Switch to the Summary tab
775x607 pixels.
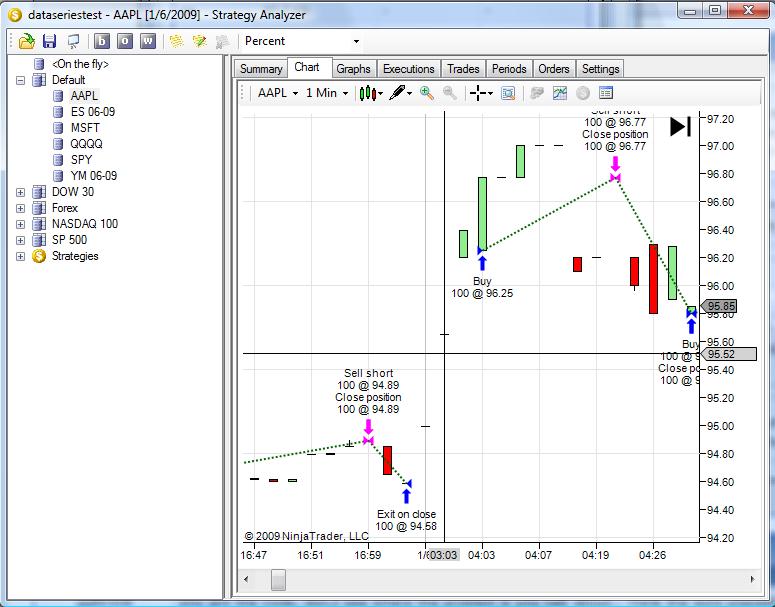[x=261, y=69]
